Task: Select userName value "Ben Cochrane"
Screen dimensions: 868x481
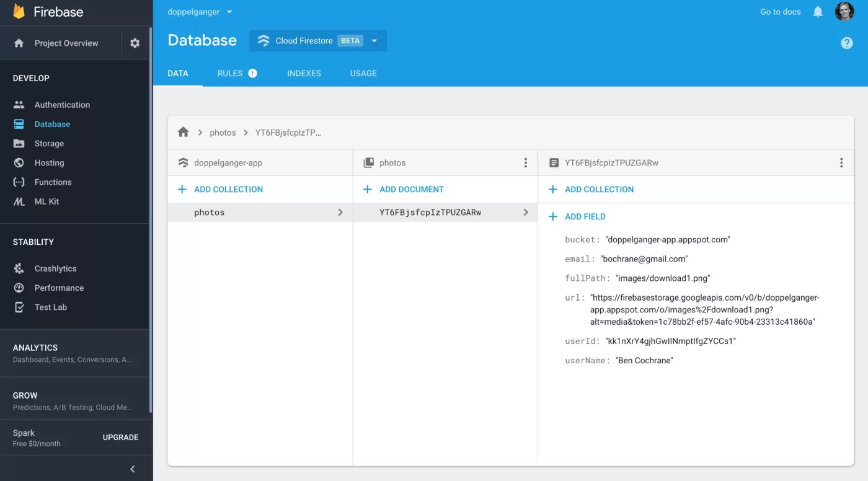Action: click(644, 360)
